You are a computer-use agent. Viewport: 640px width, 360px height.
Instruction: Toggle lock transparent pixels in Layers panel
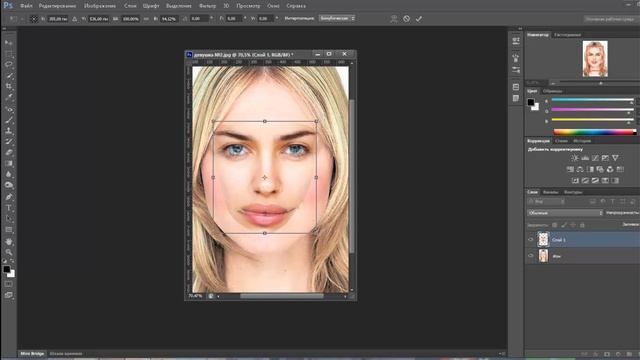tap(554, 225)
